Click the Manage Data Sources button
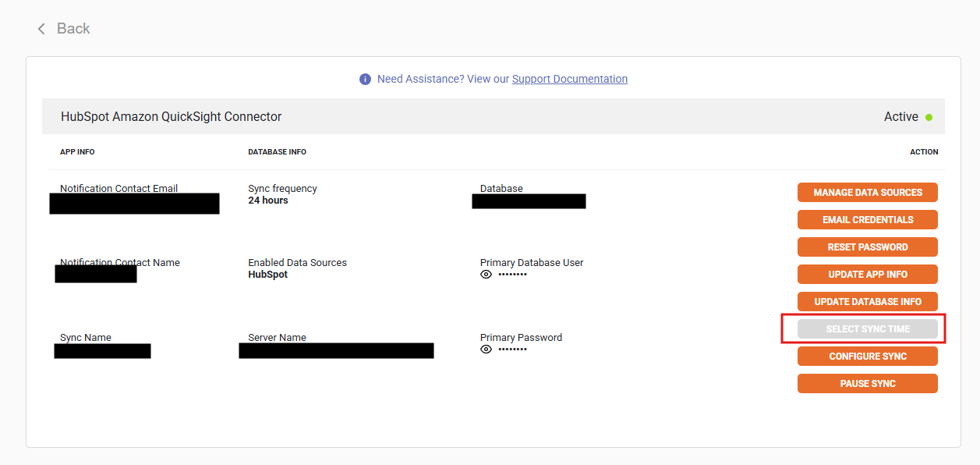Viewport: 980px width, 465px height. point(867,193)
